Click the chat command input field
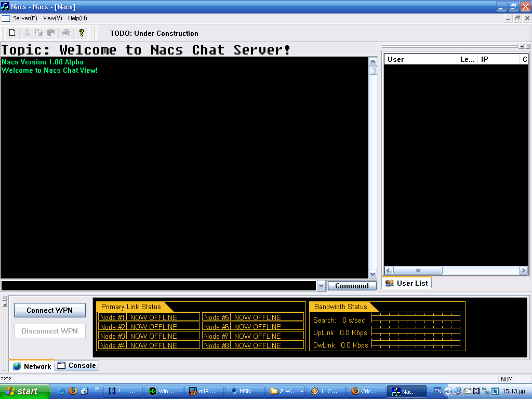Image resolution: width=532 pixels, height=399 pixels. point(158,286)
